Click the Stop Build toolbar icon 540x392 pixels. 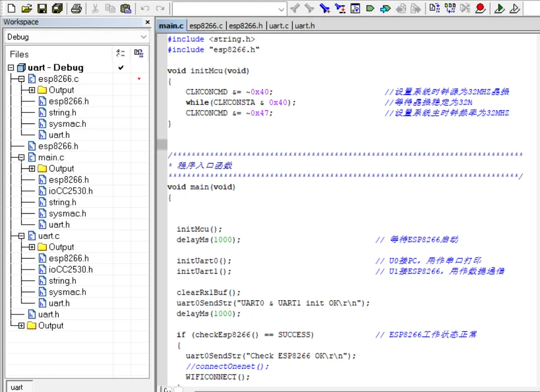pos(465,8)
